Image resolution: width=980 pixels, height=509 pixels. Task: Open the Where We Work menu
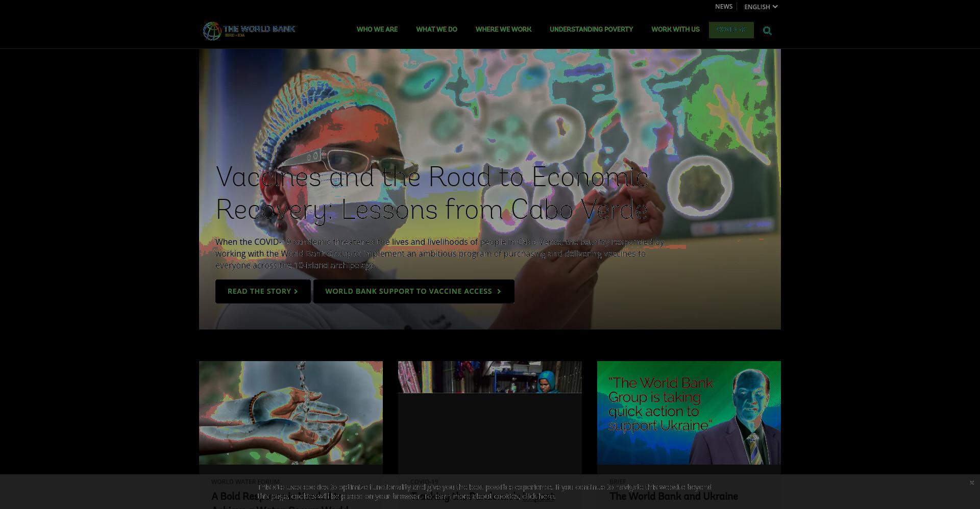(504, 30)
